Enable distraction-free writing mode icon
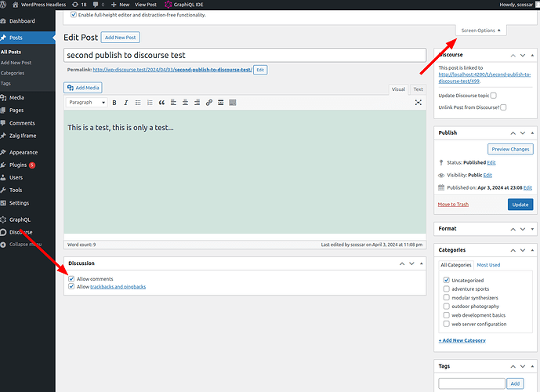Image resolution: width=540 pixels, height=392 pixels. (x=418, y=102)
